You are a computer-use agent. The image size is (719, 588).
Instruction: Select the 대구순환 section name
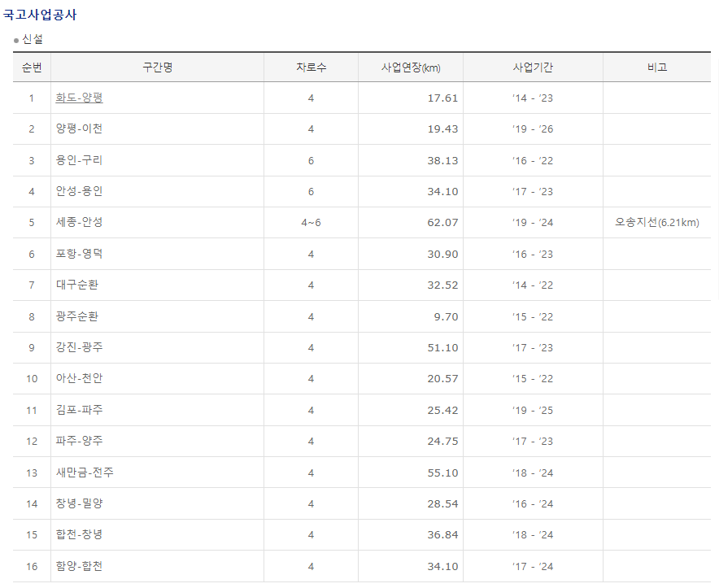(x=77, y=285)
